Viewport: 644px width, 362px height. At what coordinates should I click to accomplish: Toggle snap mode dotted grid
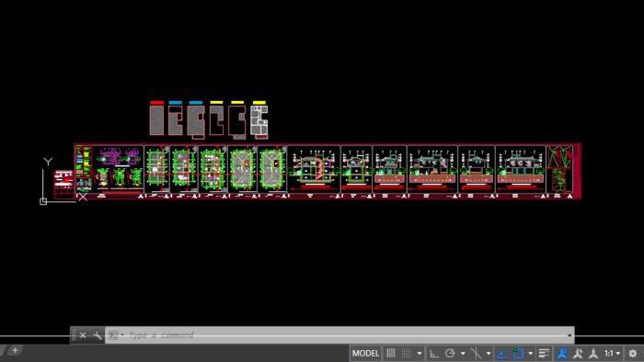click(407, 353)
